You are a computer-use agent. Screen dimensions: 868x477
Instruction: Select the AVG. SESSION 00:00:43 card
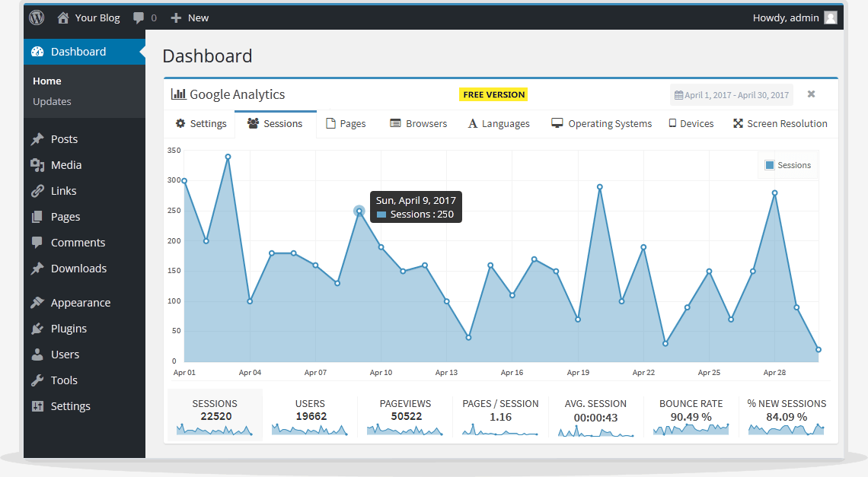click(595, 415)
